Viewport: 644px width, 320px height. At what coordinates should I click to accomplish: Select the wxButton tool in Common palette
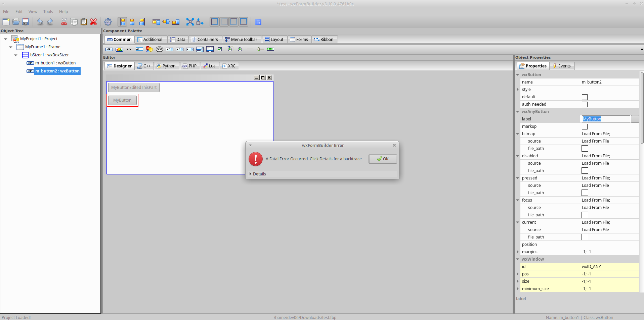click(109, 49)
